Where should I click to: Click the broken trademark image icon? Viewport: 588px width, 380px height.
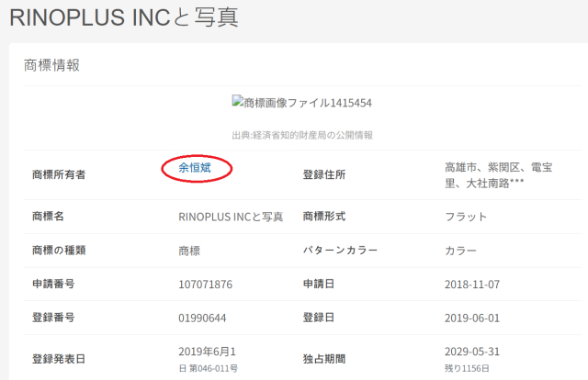(239, 103)
